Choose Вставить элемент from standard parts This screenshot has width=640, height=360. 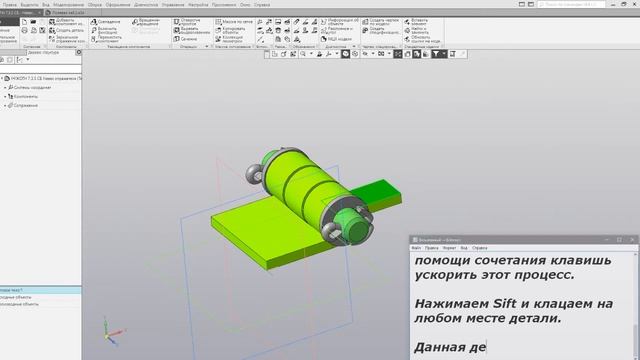416,22
